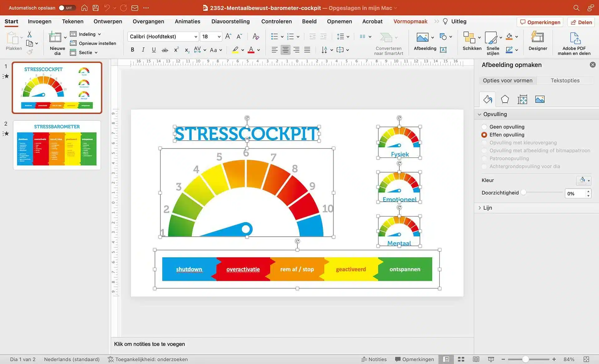This screenshot has height=364, width=599.
Task: Click the Doorzichtigheid transparency slider
Action: click(x=543, y=193)
